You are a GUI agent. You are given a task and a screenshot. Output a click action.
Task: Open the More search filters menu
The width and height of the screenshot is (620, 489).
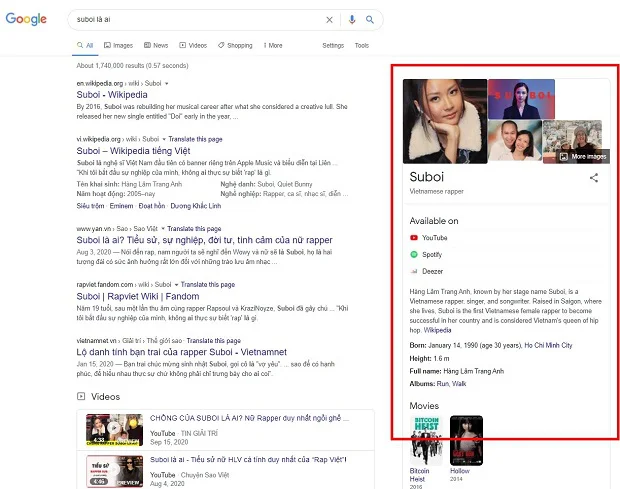tap(271, 45)
